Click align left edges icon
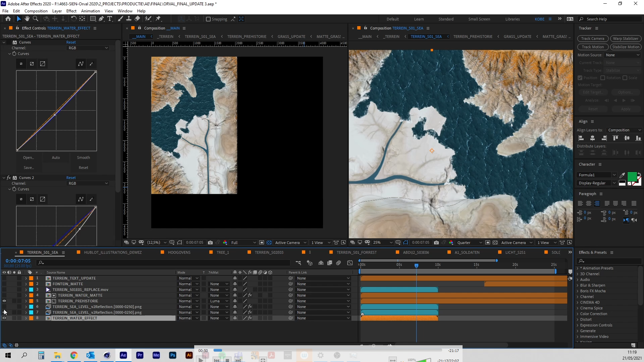Viewport: 644px width, 362px height. [x=581, y=138]
